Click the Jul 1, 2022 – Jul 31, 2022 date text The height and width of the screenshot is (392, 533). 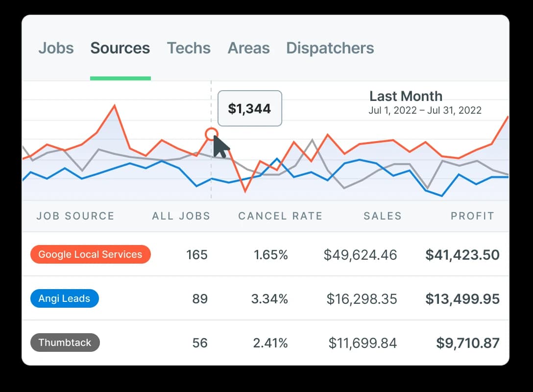pyautogui.click(x=425, y=110)
